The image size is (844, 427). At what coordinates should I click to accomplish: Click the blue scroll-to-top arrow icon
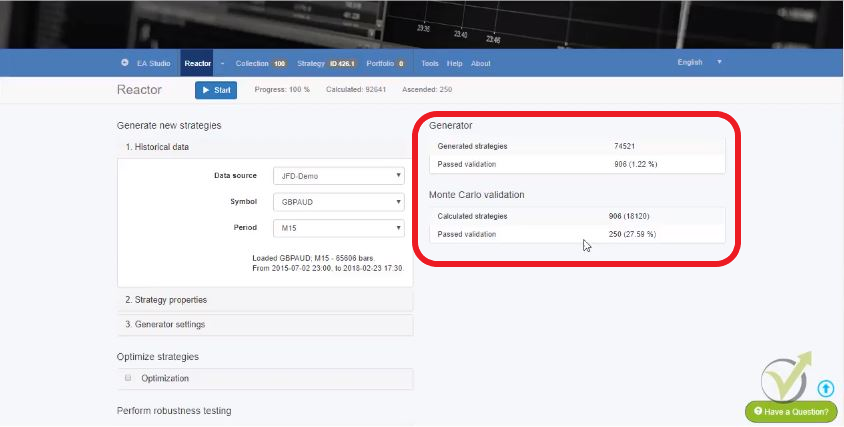click(x=825, y=388)
